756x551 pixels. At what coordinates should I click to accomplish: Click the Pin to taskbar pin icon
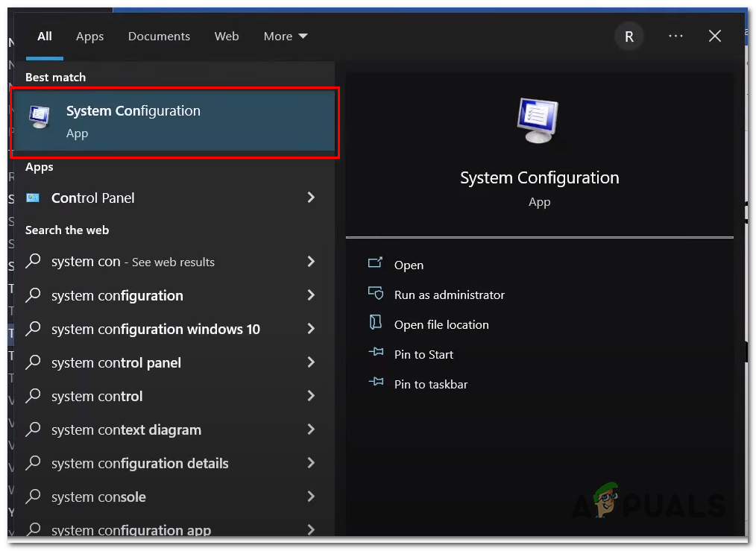click(x=375, y=383)
